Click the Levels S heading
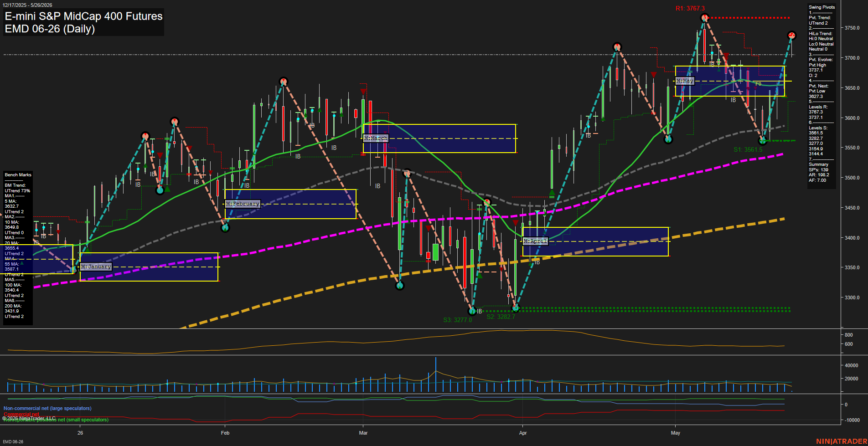This screenshot has height=446, width=868. tap(818, 128)
